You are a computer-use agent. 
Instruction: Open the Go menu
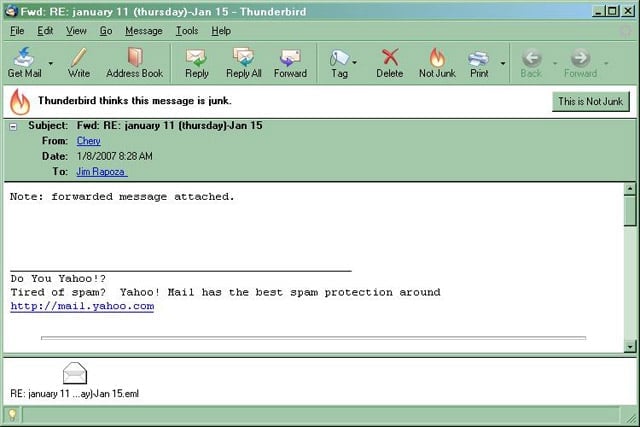pos(106,31)
